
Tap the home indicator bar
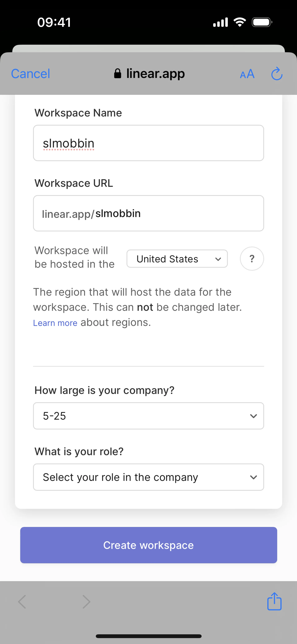tap(148, 636)
